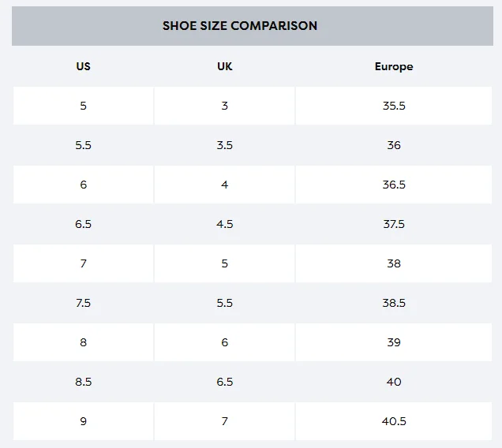Click Europe size 38.5 cell
This screenshot has height=448, width=502.
pyautogui.click(x=393, y=303)
